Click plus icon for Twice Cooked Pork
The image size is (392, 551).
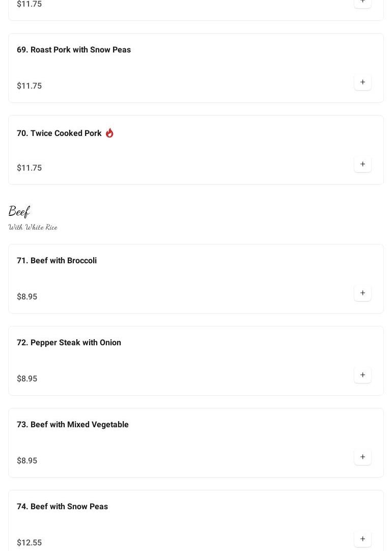pos(362,164)
